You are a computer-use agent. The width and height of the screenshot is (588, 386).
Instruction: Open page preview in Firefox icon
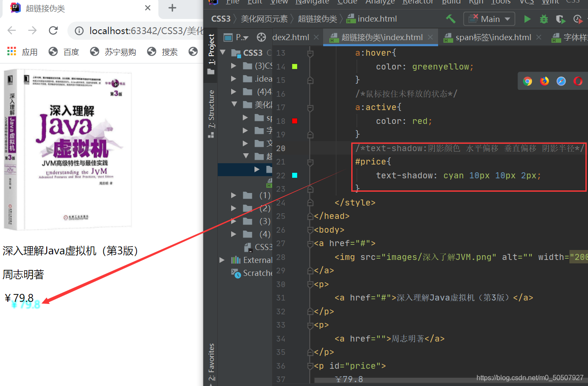544,81
